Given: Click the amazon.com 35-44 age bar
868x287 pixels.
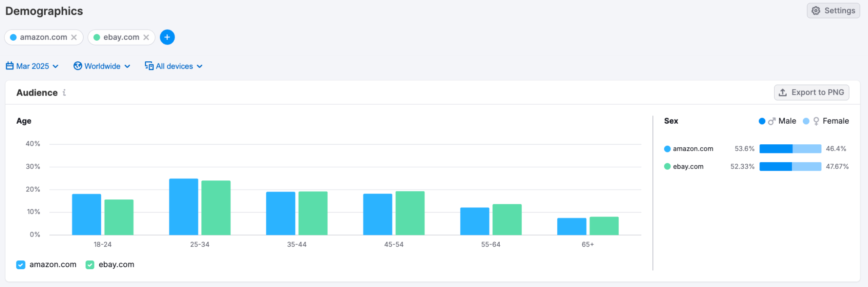Looking at the screenshot, I should pyautogui.click(x=281, y=213).
